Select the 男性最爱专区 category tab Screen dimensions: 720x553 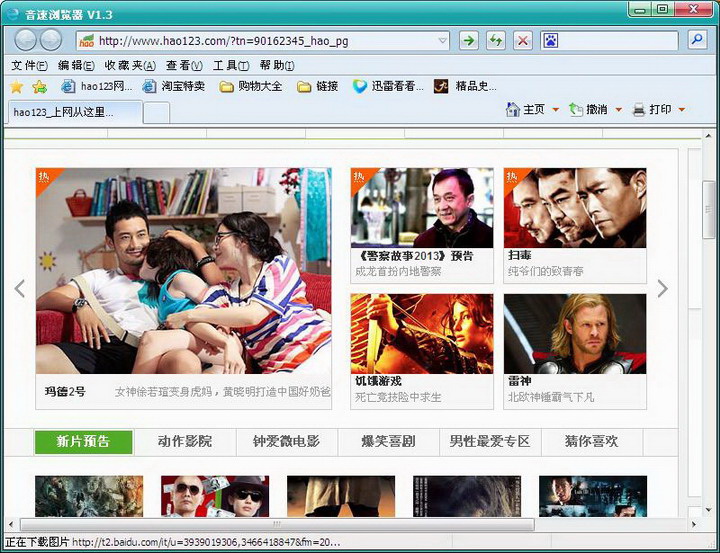tap(490, 441)
